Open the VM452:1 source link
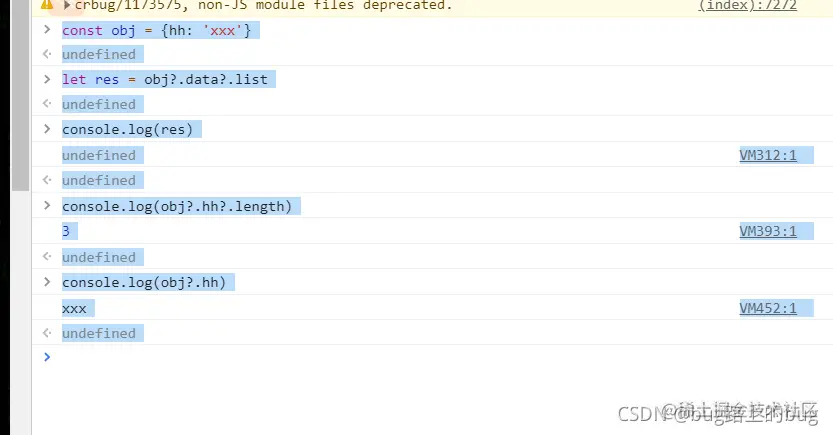Viewport: 833px width, 435px height. click(x=768, y=308)
